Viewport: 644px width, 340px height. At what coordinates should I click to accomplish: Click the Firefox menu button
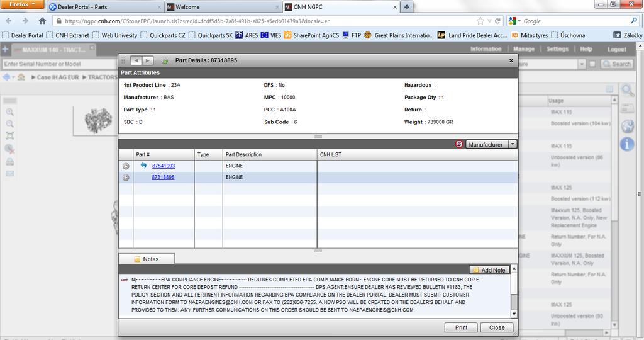[22, 4]
